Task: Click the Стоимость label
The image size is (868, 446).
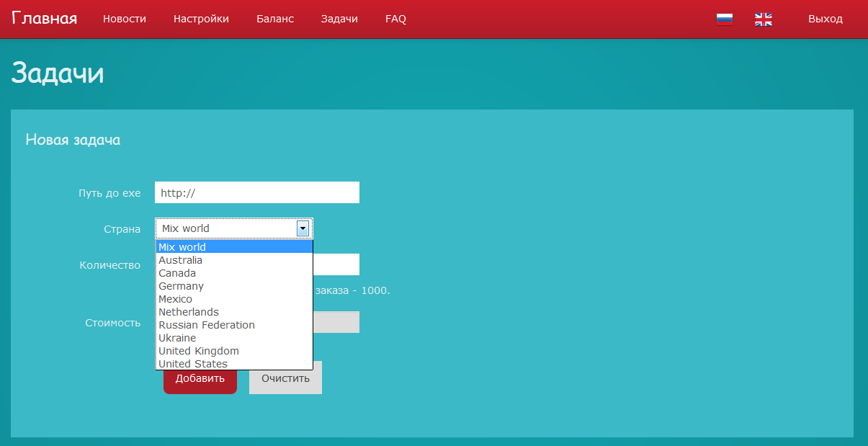Action: point(112,323)
